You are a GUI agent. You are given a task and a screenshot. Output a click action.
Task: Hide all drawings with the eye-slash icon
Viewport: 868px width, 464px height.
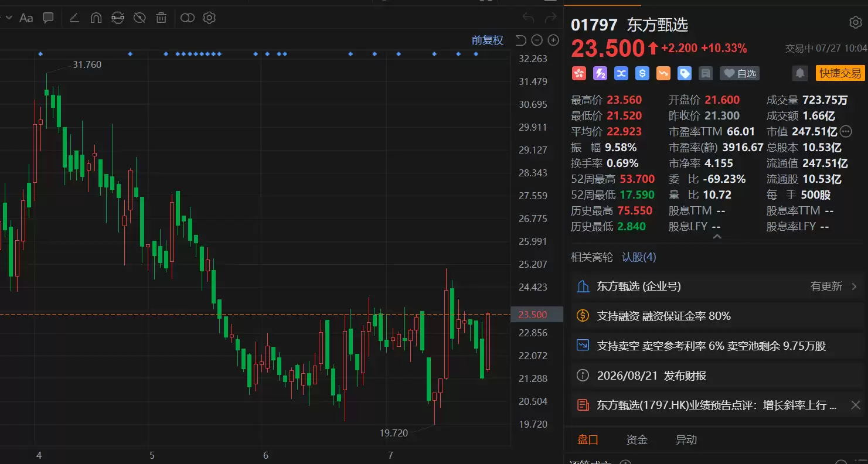[x=139, y=18]
